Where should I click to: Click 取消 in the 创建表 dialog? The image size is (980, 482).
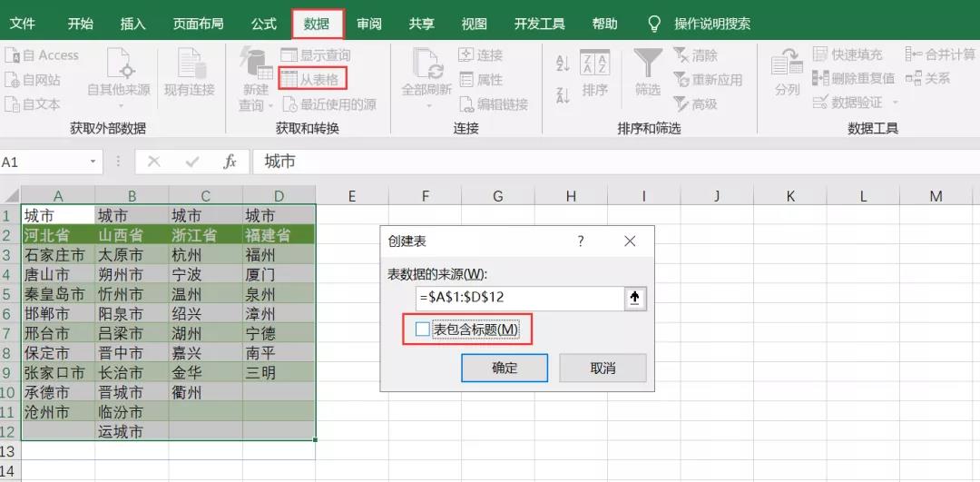coord(603,368)
